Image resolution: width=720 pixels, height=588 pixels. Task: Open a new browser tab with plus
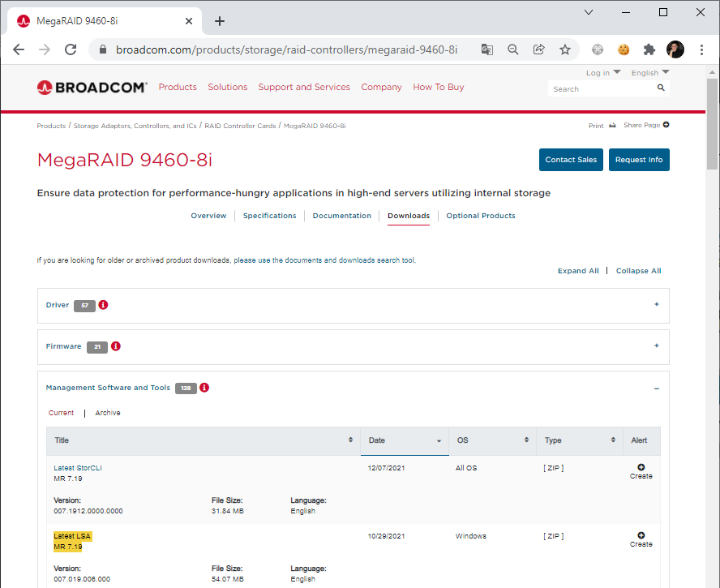tap(220, 21)
